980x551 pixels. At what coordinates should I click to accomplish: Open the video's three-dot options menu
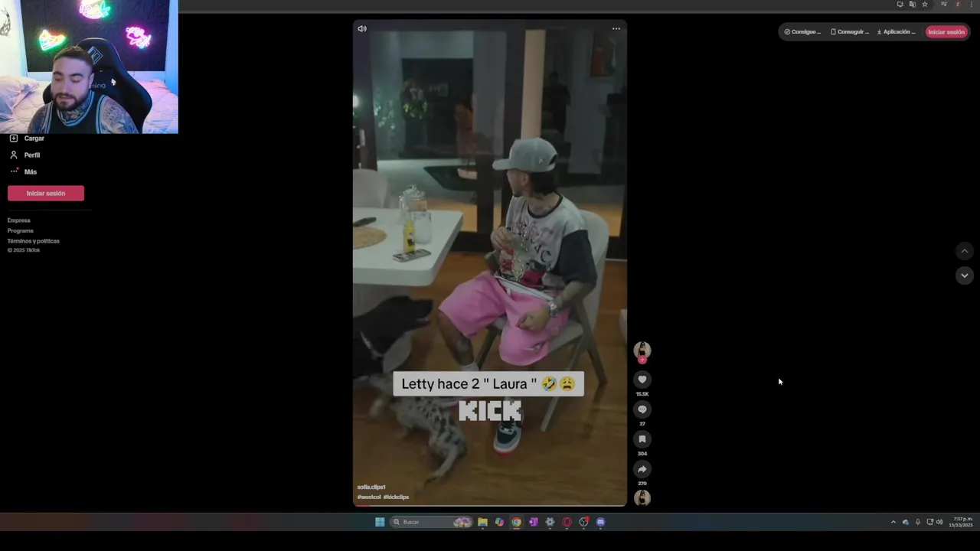click(616, 29)
